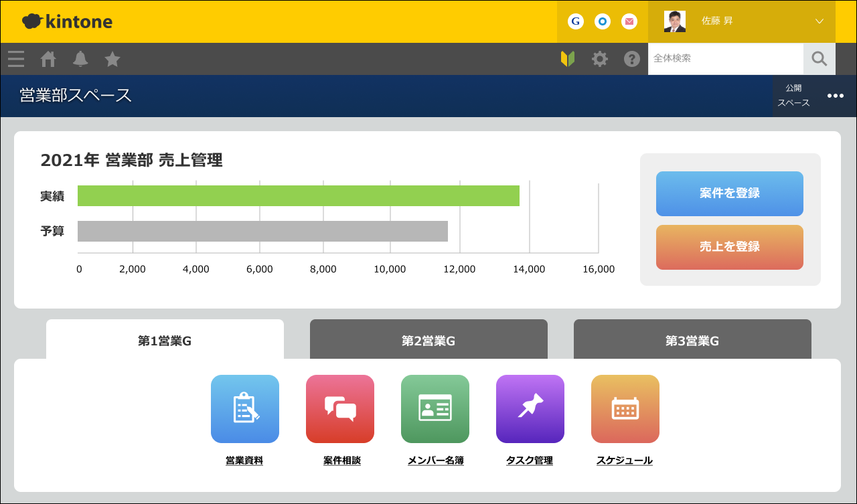The width and height of the screenshot is (857, 504).
Task: Click the green 実績 bar in chart
Action: (298, 195)
